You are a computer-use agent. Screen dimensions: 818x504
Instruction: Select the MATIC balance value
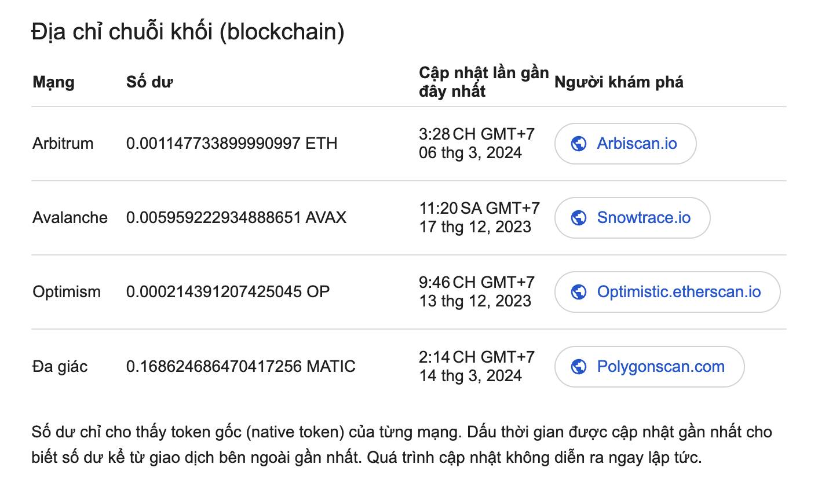(241, 367)
